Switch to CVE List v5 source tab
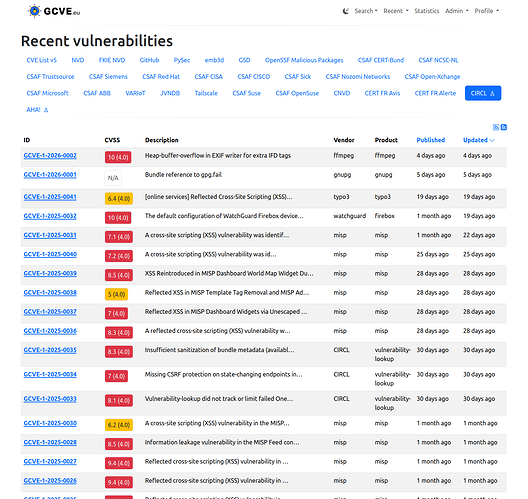Screen dimensions: 528x499 (x=42, y=60)
